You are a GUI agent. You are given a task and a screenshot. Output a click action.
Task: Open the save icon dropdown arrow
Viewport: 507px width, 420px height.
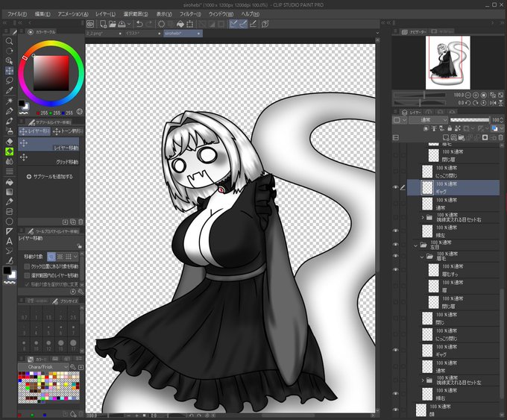point(129,24)
